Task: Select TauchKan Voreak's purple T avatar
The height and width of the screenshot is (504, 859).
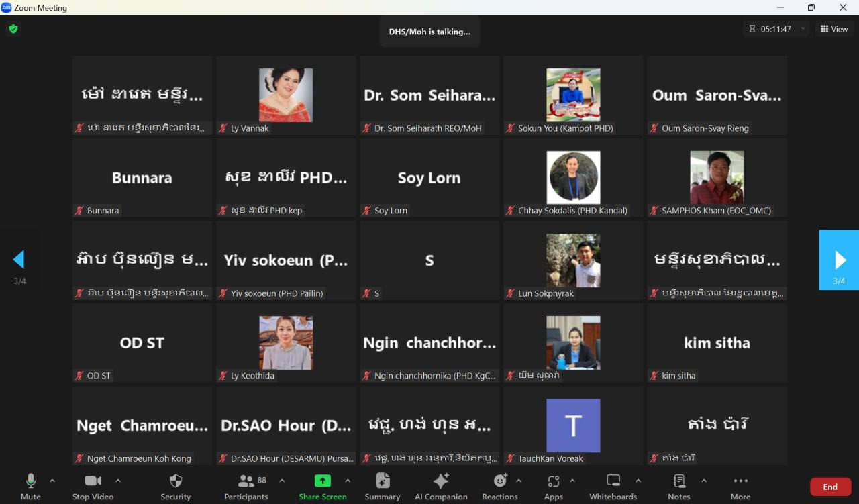Action: pyautogui.click(x=573, y=425)
